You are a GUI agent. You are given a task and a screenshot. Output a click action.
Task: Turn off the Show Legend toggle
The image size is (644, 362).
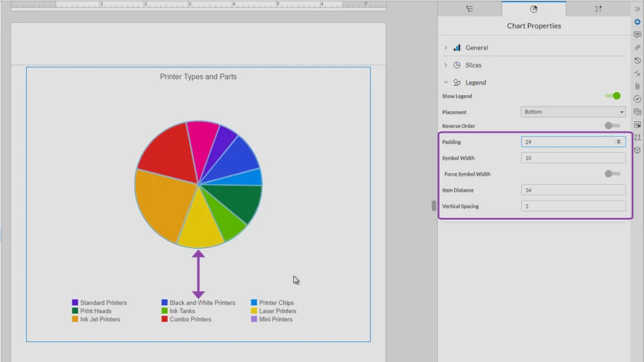[612, 96]
